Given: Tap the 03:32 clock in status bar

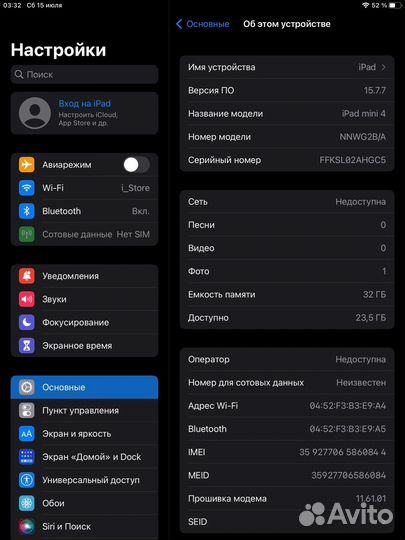Looking at the screenshot, I should pyautogui.click(x=12, y=6).
